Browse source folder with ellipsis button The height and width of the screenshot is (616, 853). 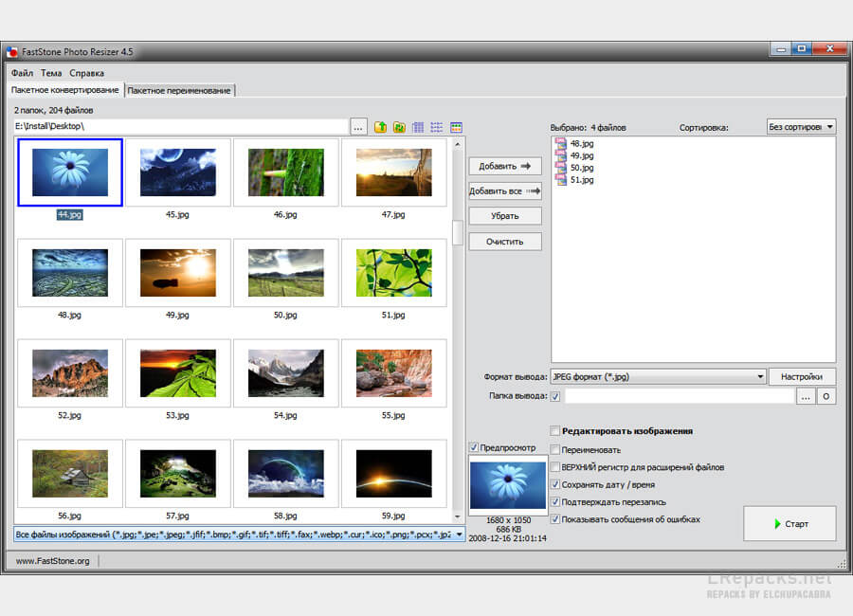pos(358,127)
